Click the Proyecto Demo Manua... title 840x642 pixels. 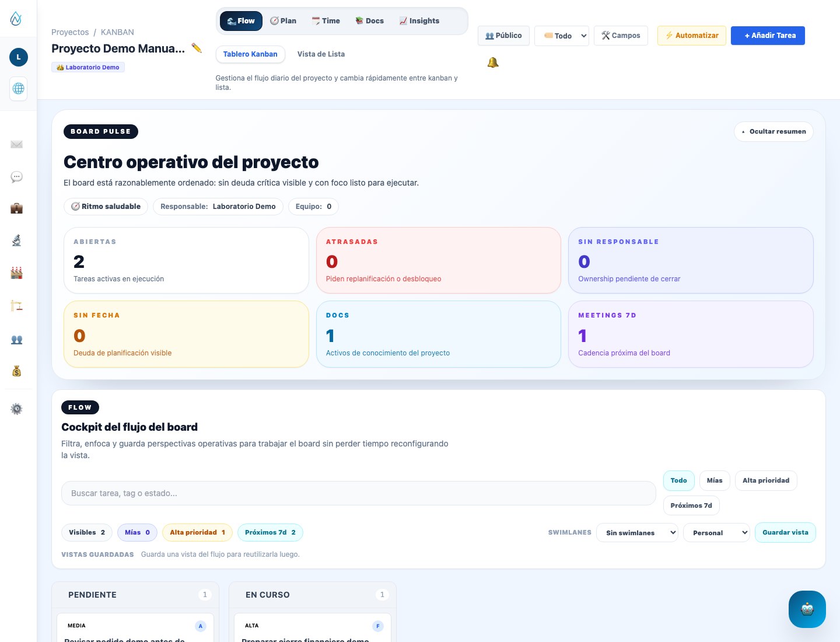[118, 48]
